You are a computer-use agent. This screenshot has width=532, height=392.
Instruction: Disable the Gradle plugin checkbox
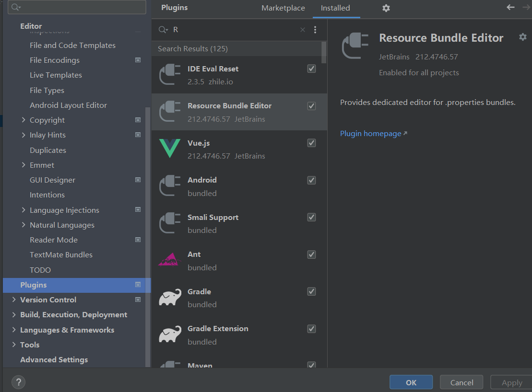[x=311, y=291]
